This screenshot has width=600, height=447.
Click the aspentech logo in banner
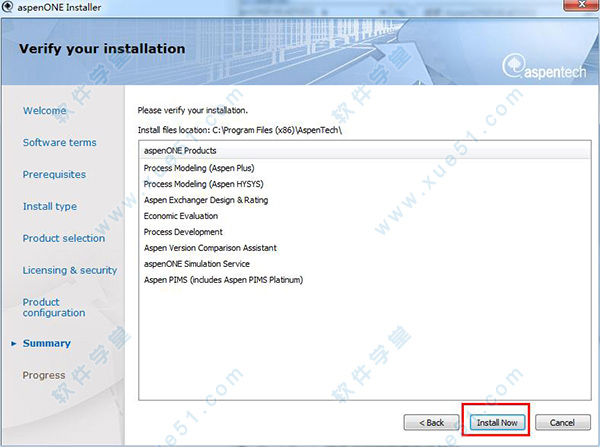point(544,67)
